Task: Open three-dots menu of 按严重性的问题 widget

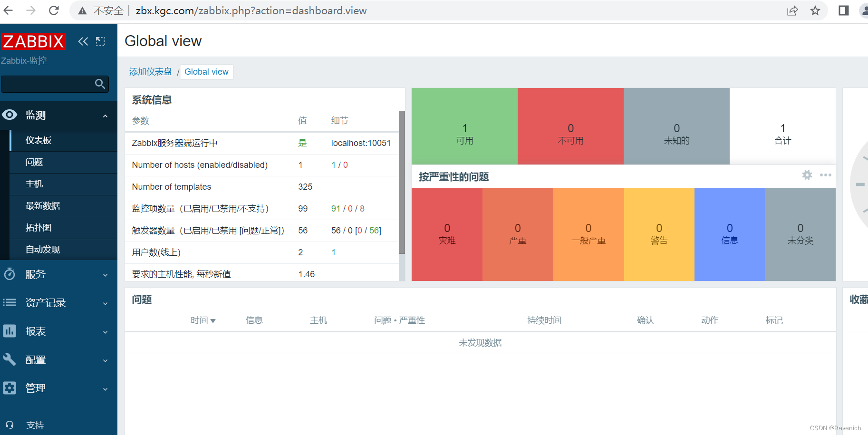Action: (826, 175)
